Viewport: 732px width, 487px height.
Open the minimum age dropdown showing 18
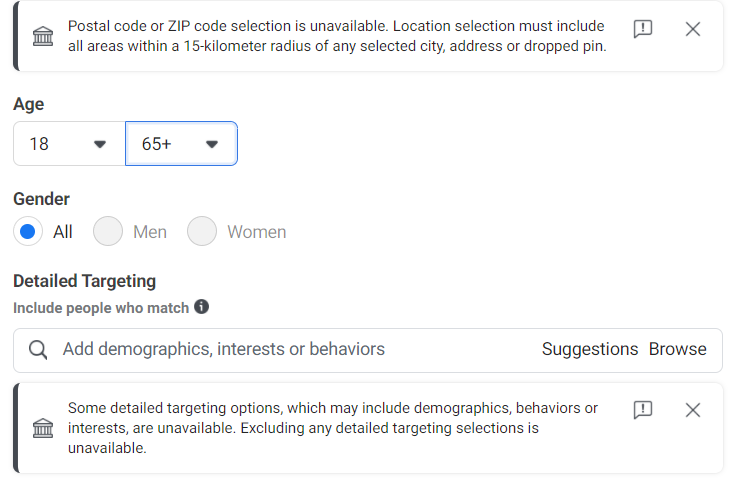coord(99,144)
